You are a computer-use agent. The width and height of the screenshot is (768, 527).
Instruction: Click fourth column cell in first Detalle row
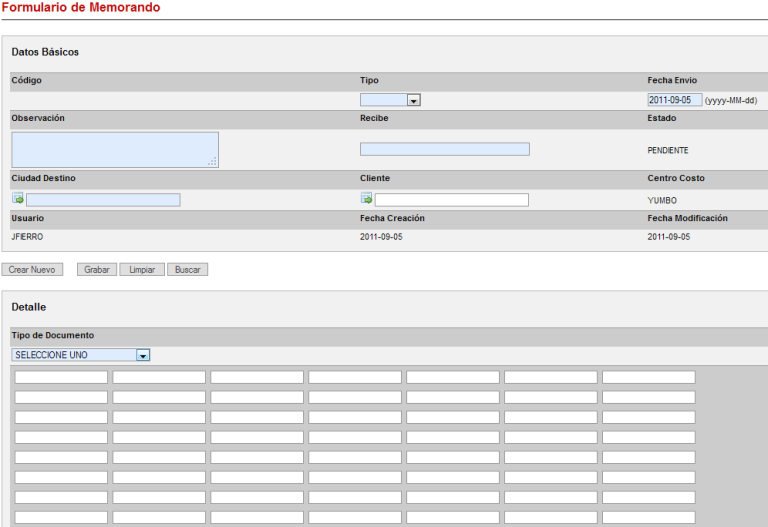(x=354, y=377)
